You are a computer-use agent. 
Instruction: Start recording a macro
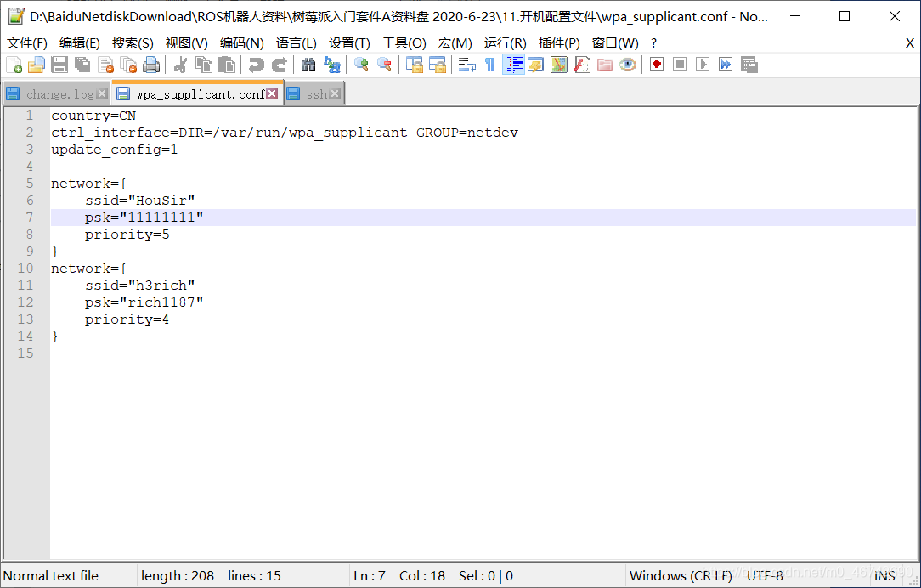click(x=657, y=65)
